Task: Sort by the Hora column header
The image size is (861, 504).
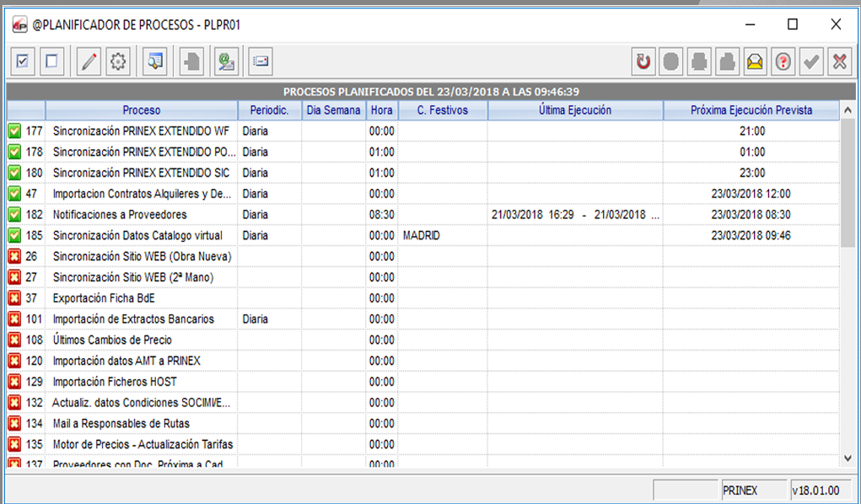Action: pyautogui.click(x=381, y=110)
